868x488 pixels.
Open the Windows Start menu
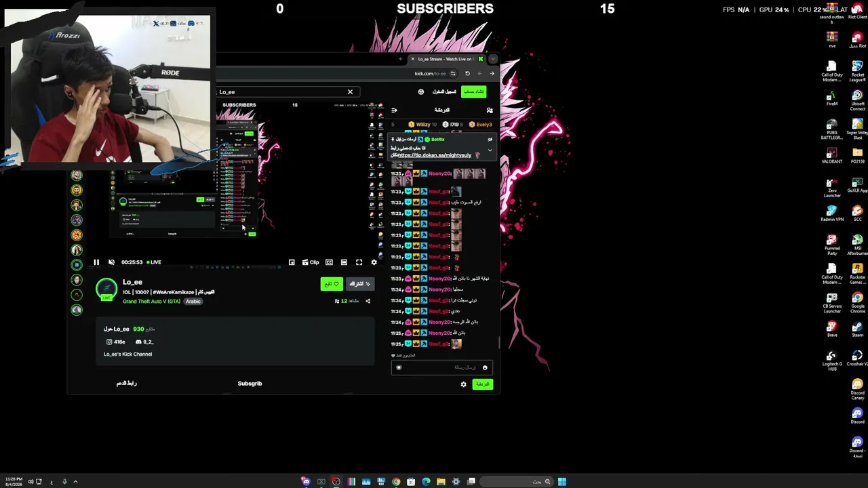click(562, 482)
